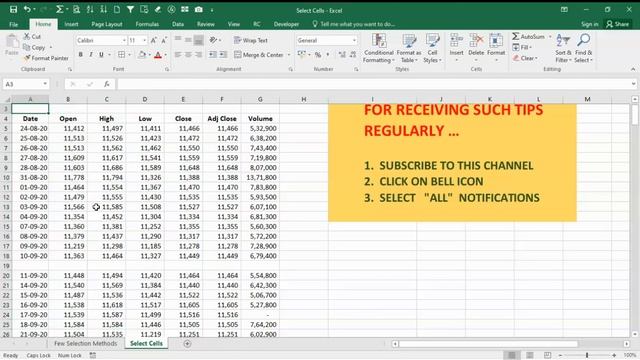Toggle italic formatting
640x360 pixels.
91,55
